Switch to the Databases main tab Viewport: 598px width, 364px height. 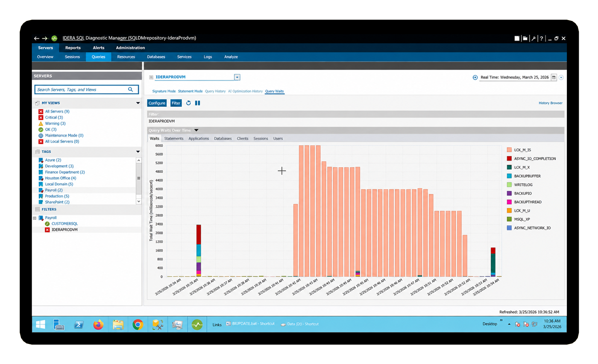coord(156,57)
